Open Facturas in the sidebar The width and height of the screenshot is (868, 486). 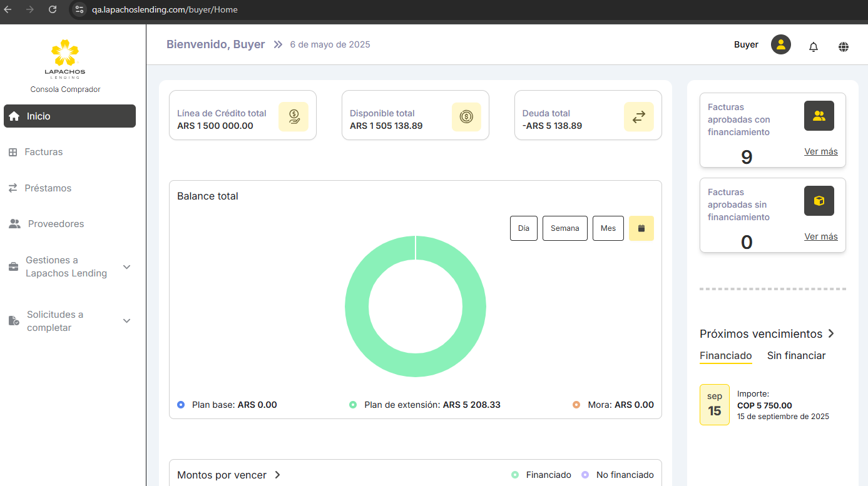click(44, 152)
